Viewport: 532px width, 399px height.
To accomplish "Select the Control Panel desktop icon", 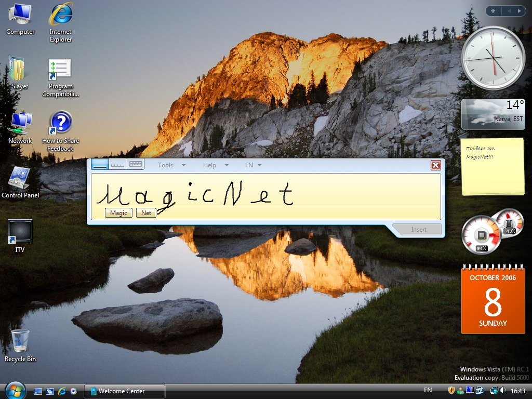I will tap(20, 182).
